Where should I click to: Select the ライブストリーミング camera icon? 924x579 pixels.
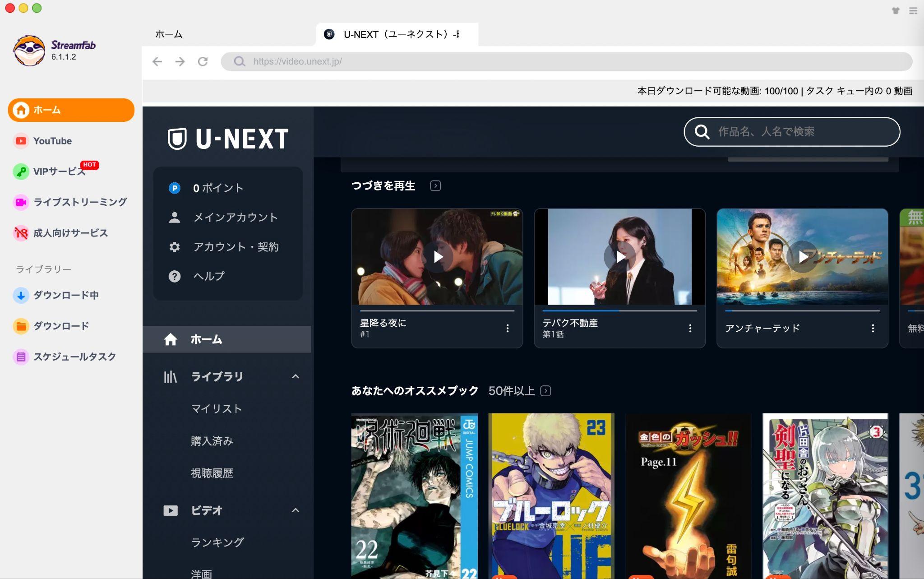[21, 202]
